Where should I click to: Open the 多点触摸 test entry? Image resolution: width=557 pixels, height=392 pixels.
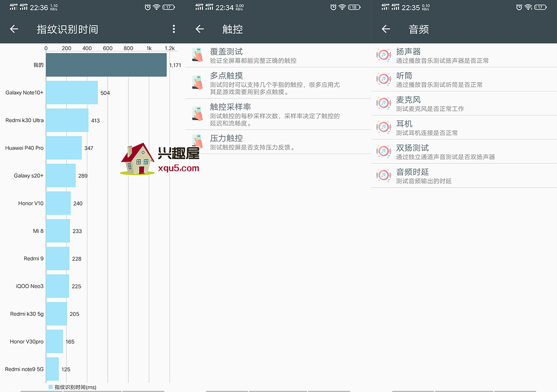(278, 83)
